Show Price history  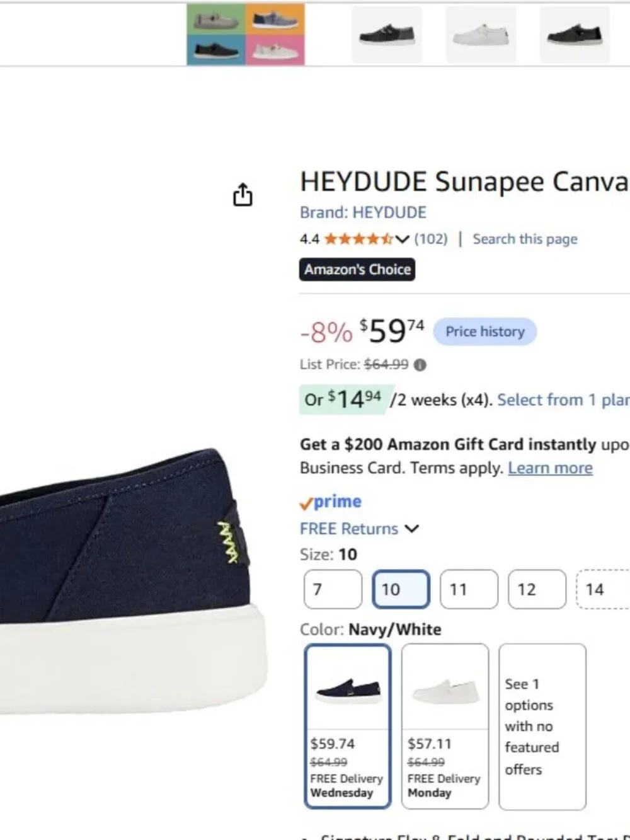point(484,332)
